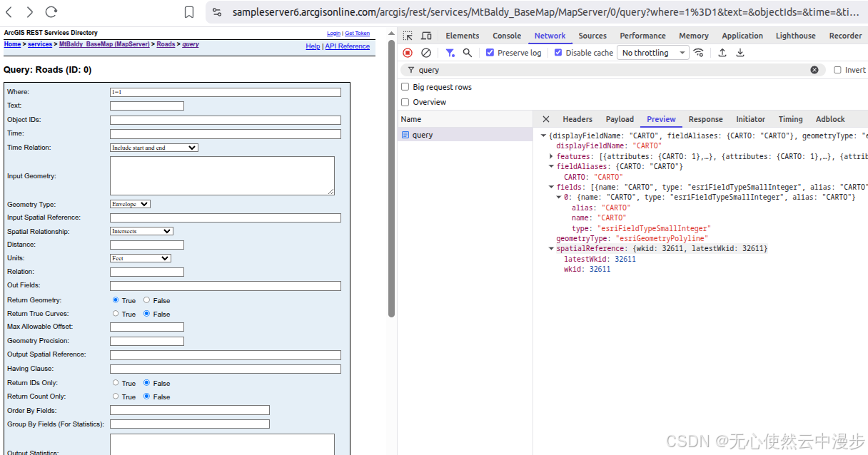Collapse the fieldAliases node
The width and height of the screenshot is (868, 455).
(x=551, y=166)
